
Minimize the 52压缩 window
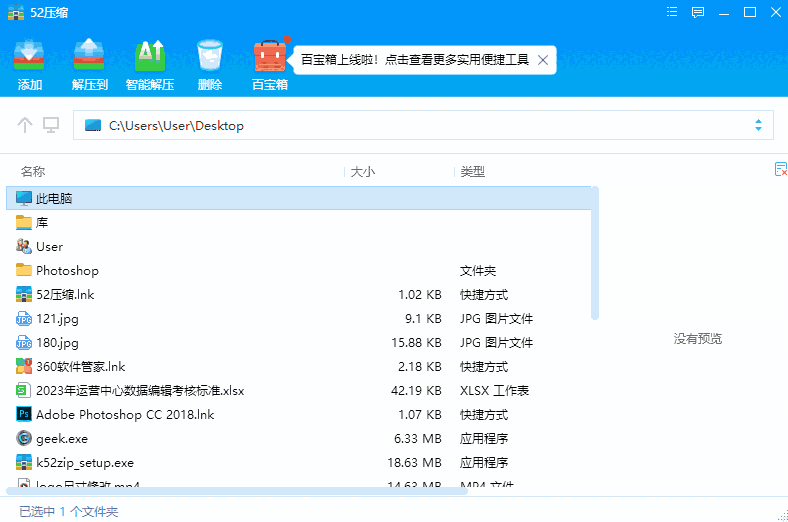click(724, 12)
